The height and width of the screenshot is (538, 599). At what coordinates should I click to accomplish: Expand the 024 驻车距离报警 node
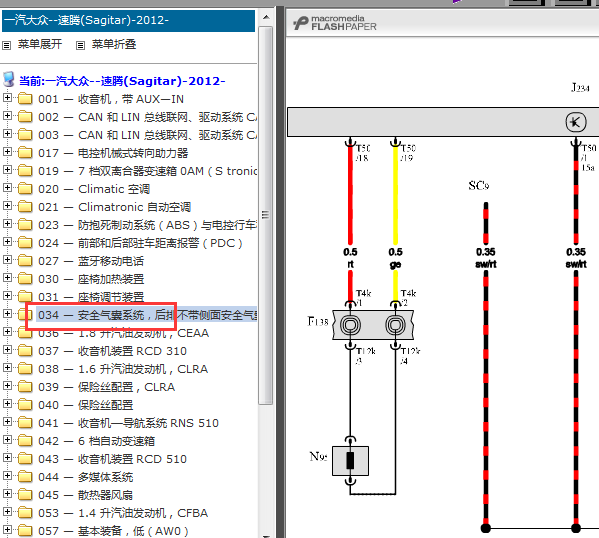7,241
